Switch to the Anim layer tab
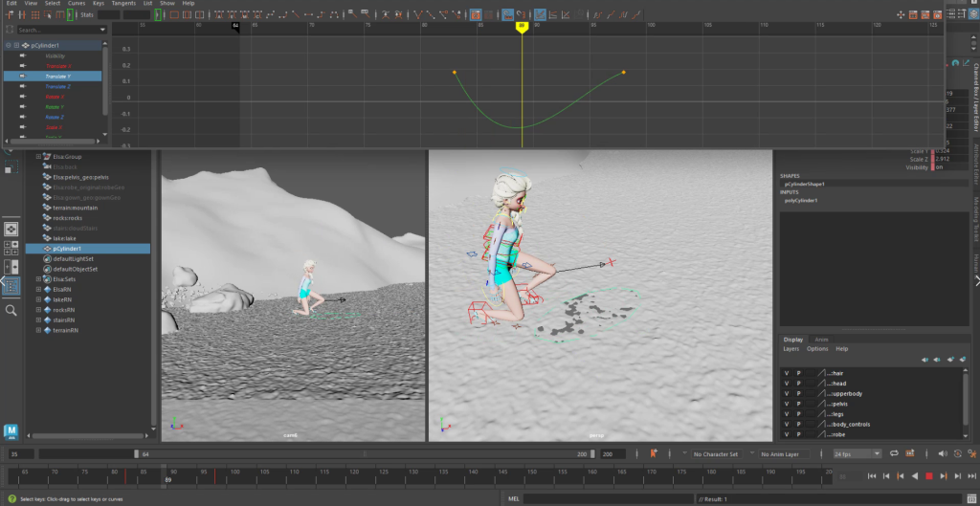Screen dimensions: 980x506 821,340
